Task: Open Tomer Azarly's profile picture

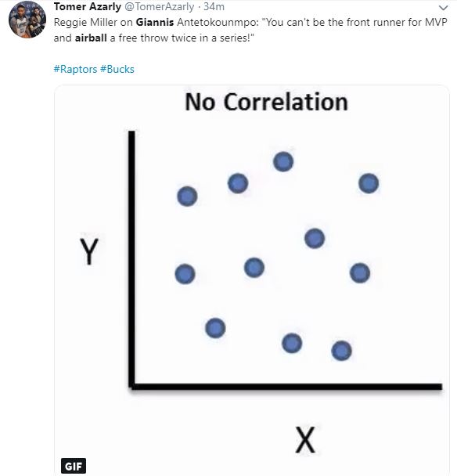Action: (x=27, y=20)
